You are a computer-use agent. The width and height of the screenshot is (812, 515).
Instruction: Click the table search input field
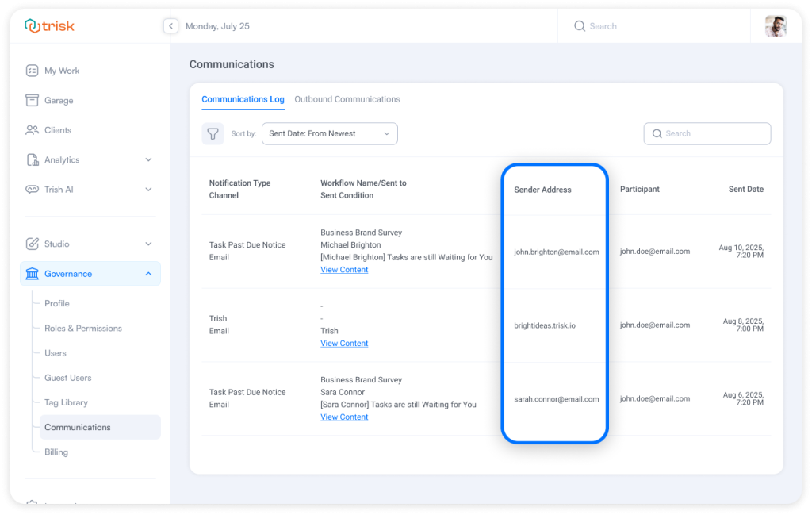tap(707, 133)
